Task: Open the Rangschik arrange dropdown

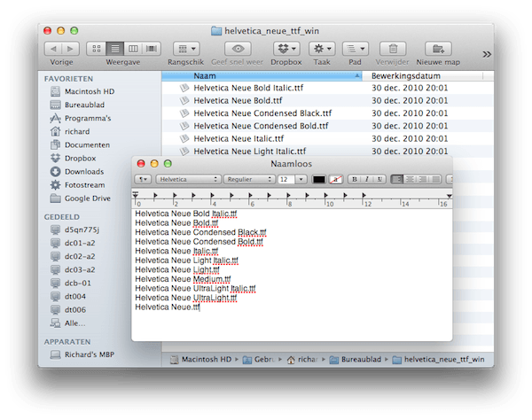Action: pos(186,49)
